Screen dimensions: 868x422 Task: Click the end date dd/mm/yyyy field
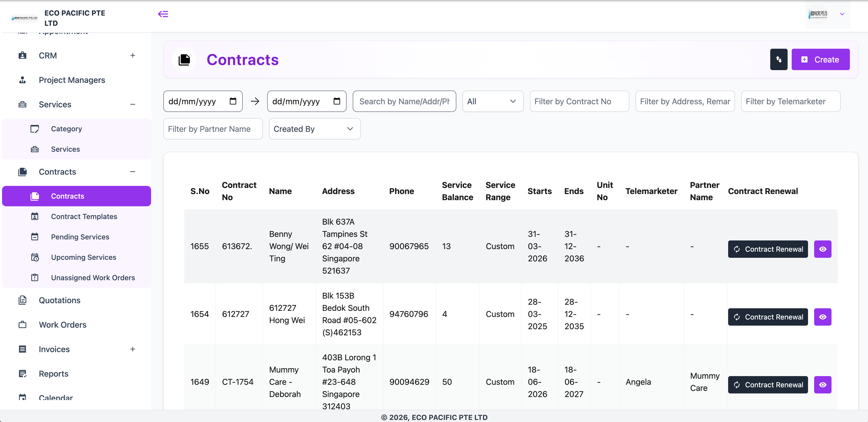[306, 101]
